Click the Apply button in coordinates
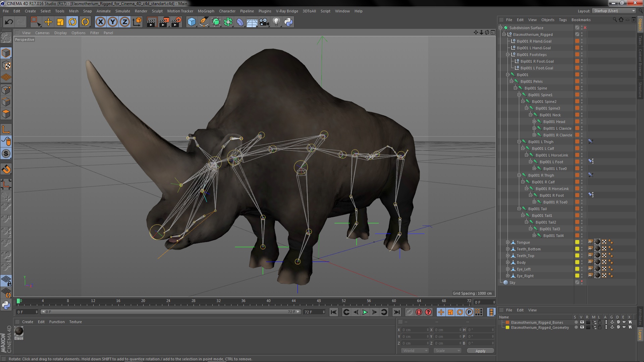 (480, 351)
